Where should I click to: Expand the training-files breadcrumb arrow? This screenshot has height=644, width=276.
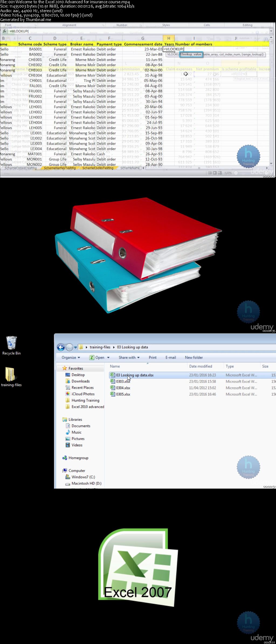click(114, 347)
